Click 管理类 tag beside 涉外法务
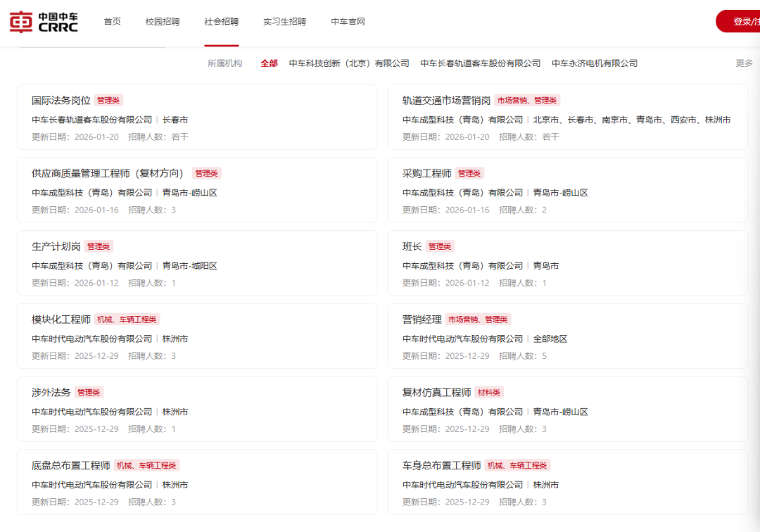The image size is (760, 532). pos(89,393)
